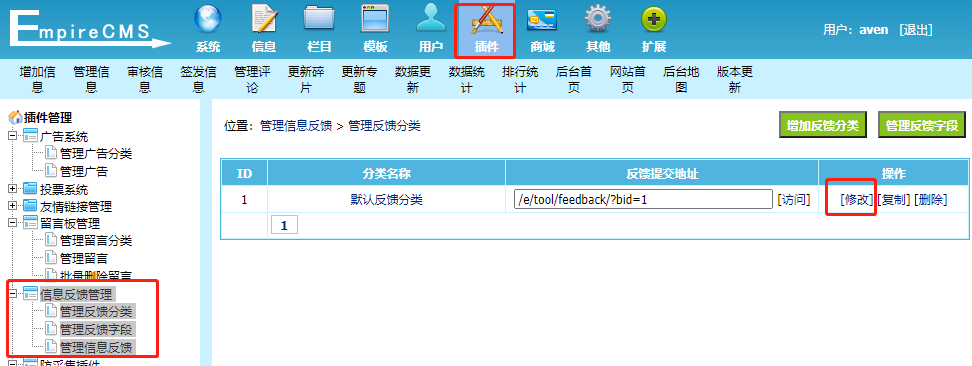Image resolution: width=972 pixels, height=366 pixels.
Task: Open the 系统 globe icon
Action: point(208,19)
